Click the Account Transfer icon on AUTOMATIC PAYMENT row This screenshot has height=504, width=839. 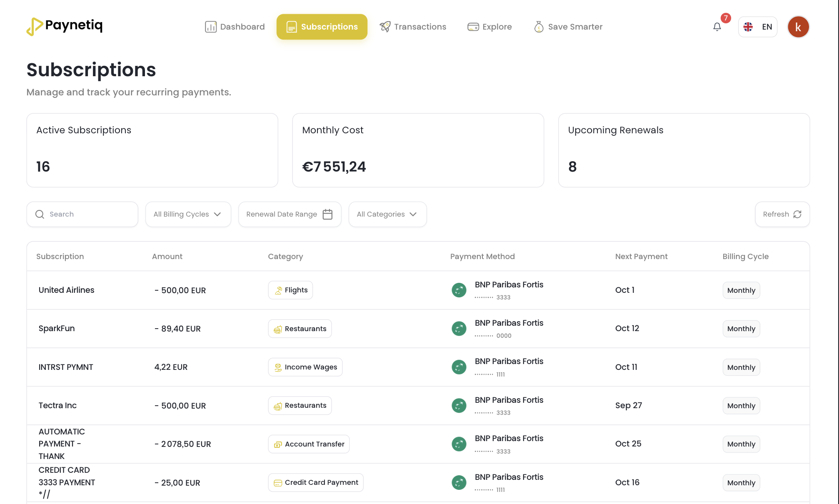click(x=277, y=444)
